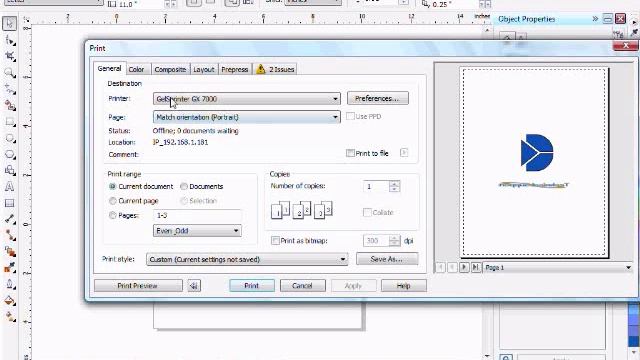Select the Fill bucket tool
The image size is (640, 360).
(10, 301)
